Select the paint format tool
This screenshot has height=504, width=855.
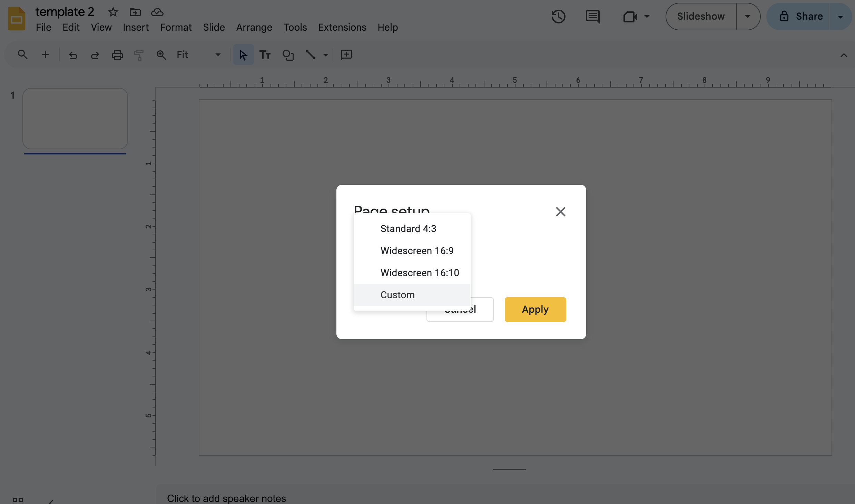pos(139,55)
